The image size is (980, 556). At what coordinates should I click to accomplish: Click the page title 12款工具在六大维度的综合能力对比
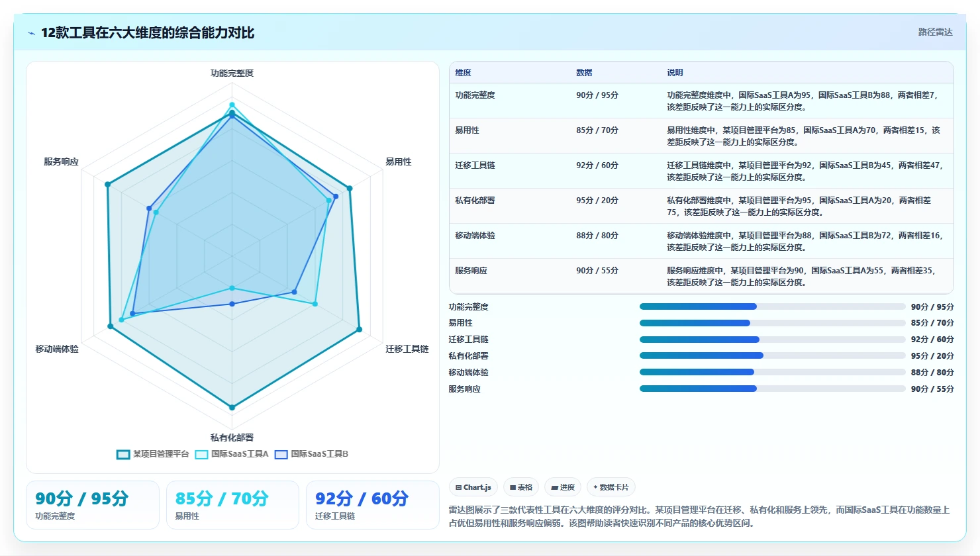[x=148, y=33]
